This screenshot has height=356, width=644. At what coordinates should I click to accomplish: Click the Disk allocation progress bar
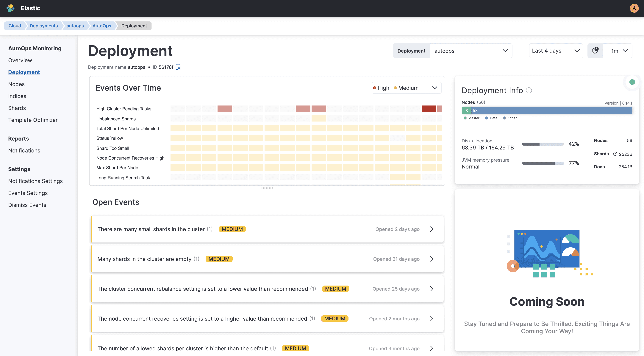click(543, 144)
